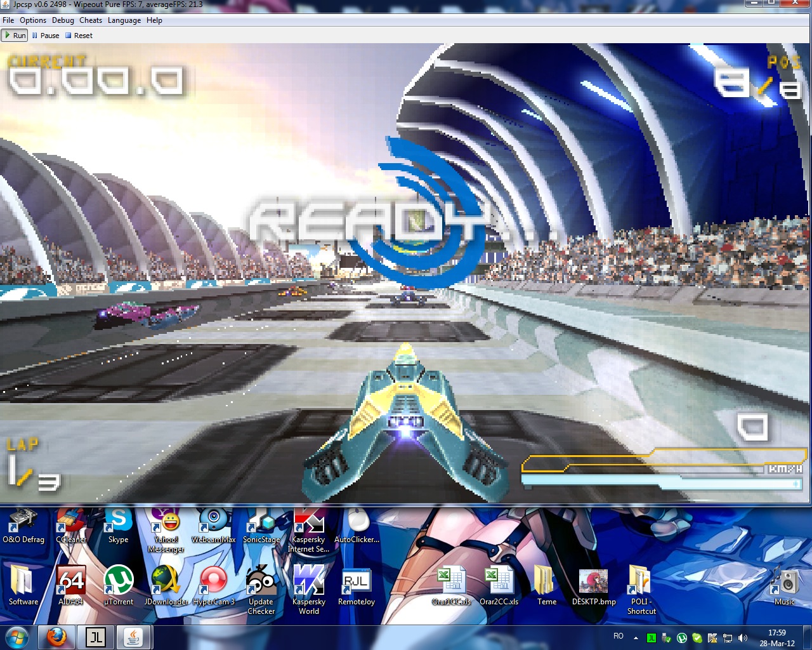Click the Skype tray status icon

(697, 638)
